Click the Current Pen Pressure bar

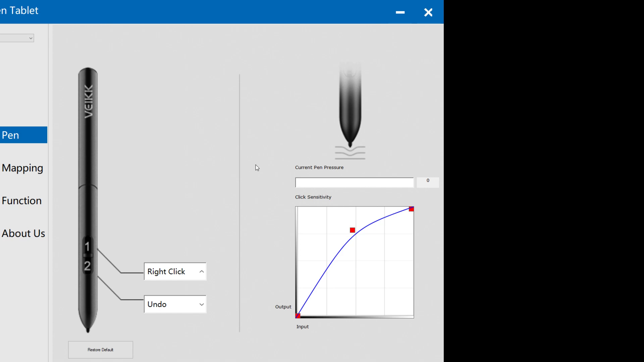[x=354, y=182]
